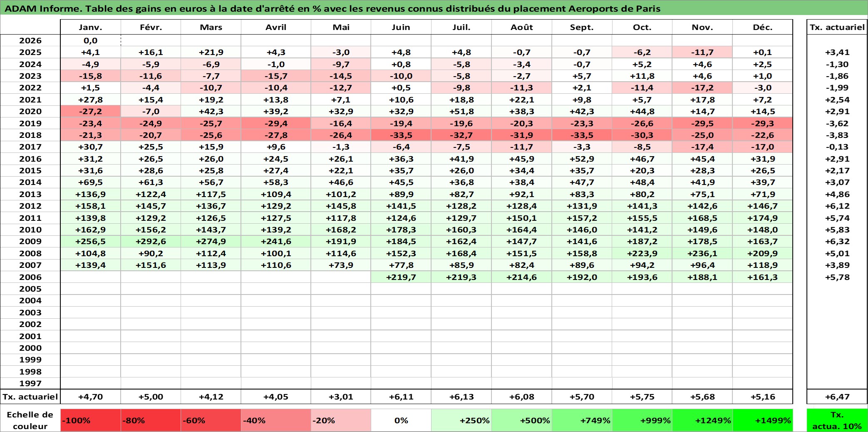Select the +51,8 cell in row 2020

tap(461, 111)
